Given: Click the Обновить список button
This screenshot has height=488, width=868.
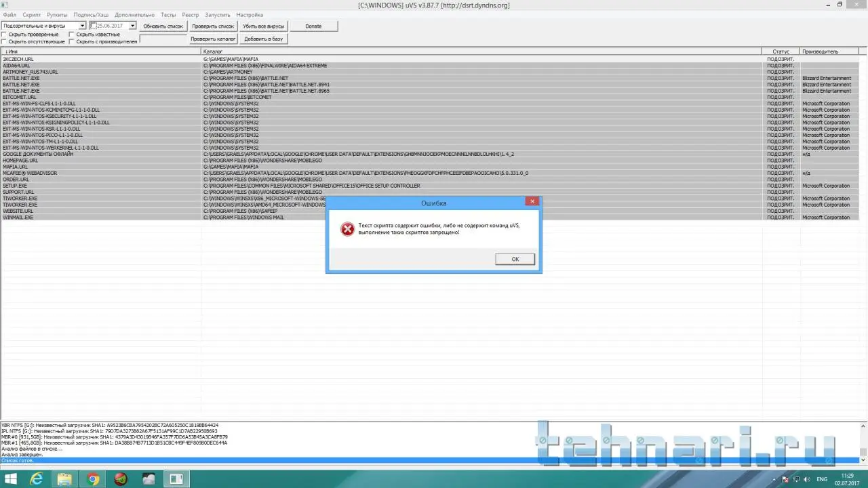Looking at the screenshot, I should 163,26.
